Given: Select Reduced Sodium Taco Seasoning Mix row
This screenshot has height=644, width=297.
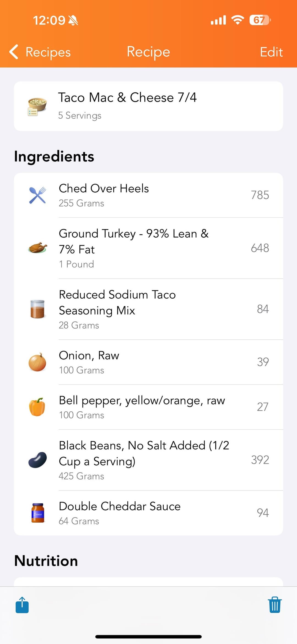Looking at the screenshot, I should (148, 309).
